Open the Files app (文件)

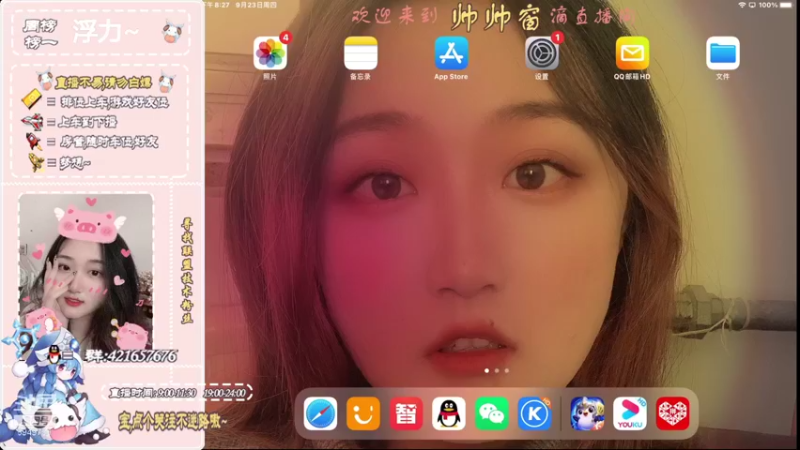pyautogui.click(x=722, y=54)
